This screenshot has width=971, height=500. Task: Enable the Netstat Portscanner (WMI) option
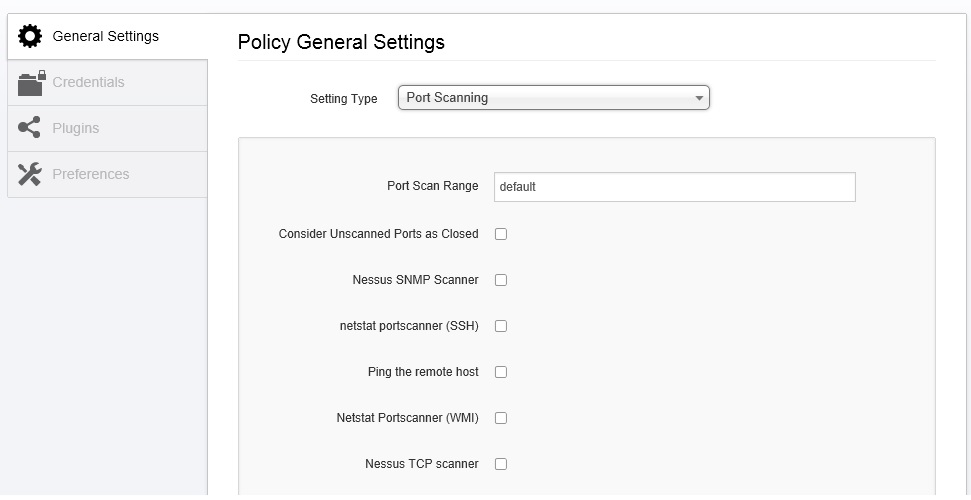pyautogui.click(x=501, y=418)
